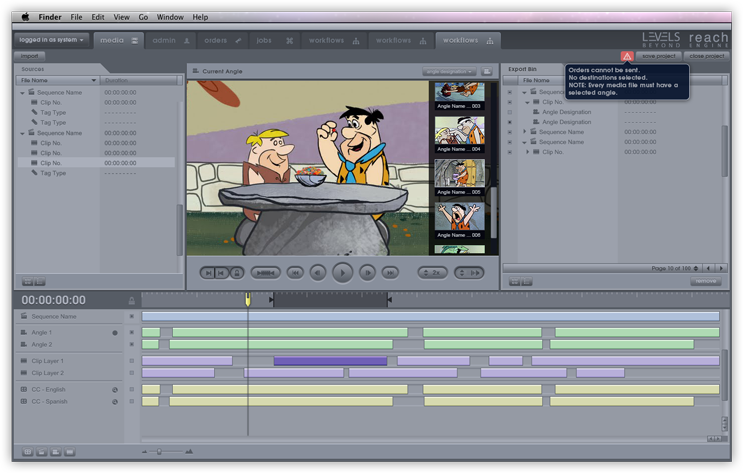This screenshot has width=743, height=473.
Task: Click the timeline zoom-in mountain icon
Action: pyautogui.click(x=189, y=452)
